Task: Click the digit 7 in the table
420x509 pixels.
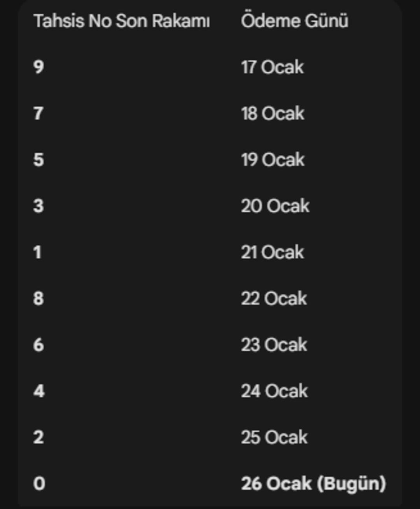Action: (38, 113)
